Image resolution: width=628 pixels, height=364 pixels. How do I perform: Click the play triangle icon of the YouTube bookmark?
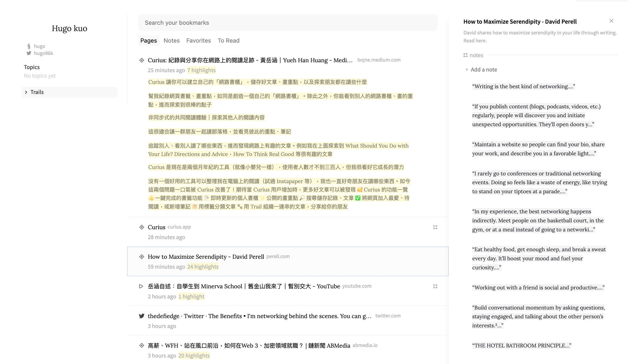click(141, 286)
